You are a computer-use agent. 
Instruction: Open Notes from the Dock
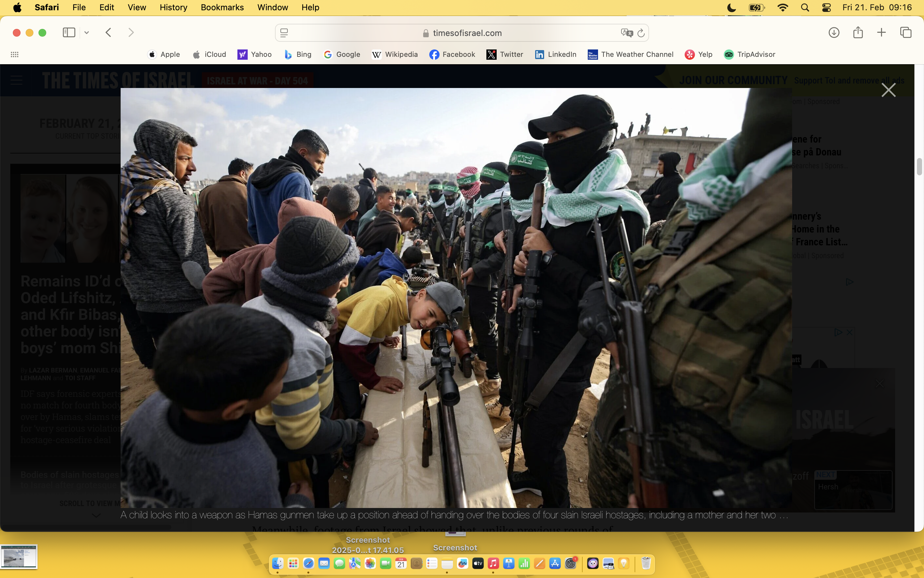point(447,564)
